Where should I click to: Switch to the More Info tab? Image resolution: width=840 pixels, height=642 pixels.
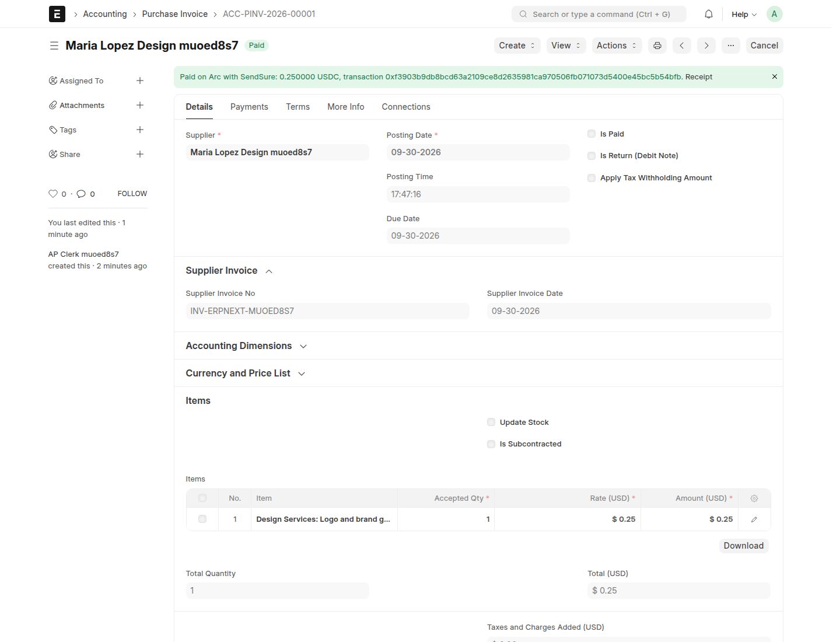point(346,107)
